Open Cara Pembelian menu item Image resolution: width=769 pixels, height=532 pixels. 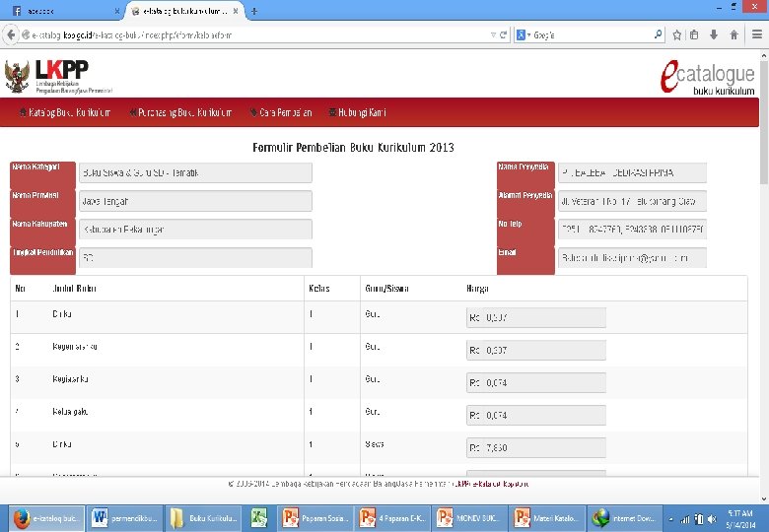point(281,112)
